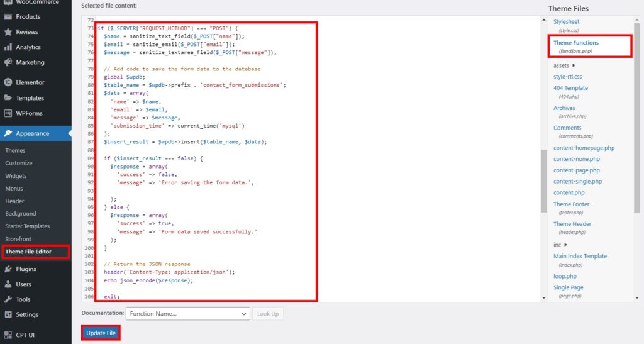This screenshot has width=644, height=344.
Task: Click the Update File button
Action: point(101,333)
